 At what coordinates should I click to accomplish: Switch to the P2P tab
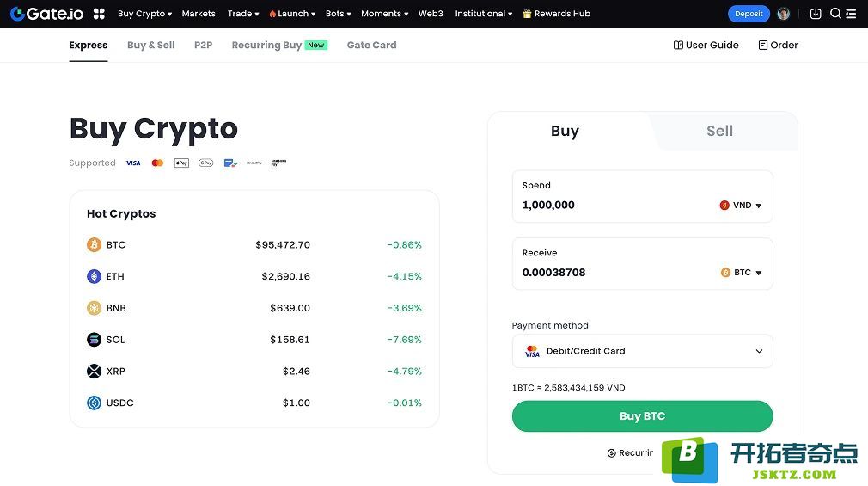[x=203, y=45]
